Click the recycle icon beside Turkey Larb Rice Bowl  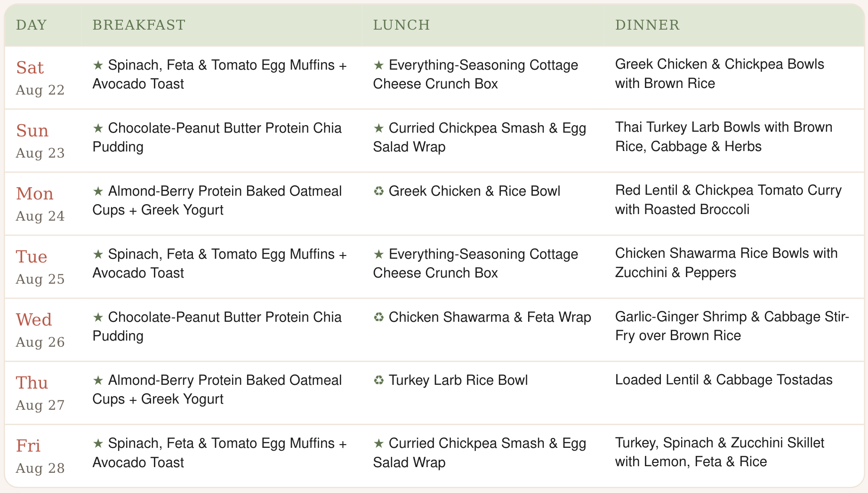click(378, 380)
